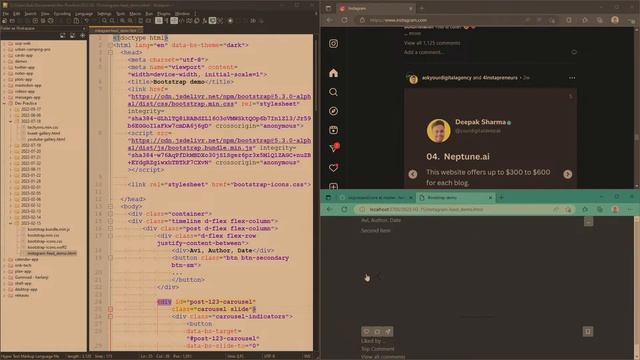The width and height of the screenshot is (640, 360).
Task: Open Instagram Reels from the sidebar
Action: pos(333,130)
